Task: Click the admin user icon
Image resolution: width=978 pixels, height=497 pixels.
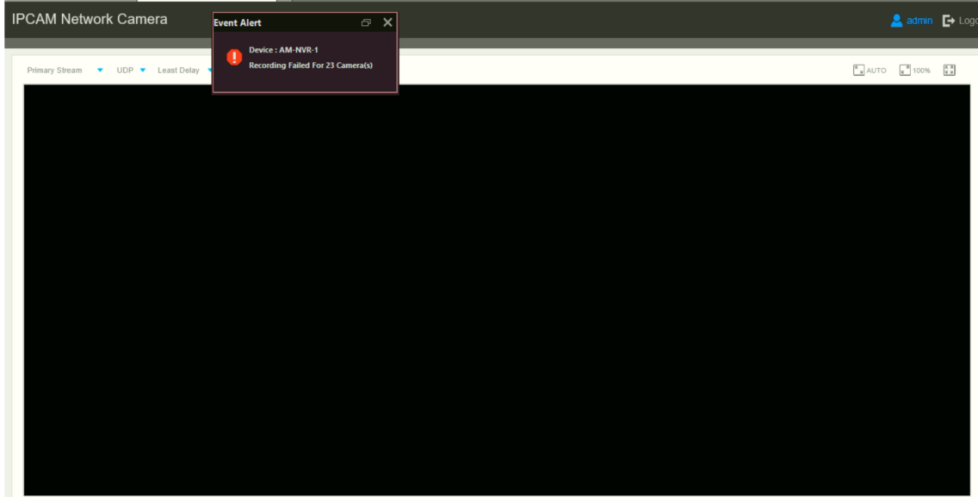Action: point(896,21)
